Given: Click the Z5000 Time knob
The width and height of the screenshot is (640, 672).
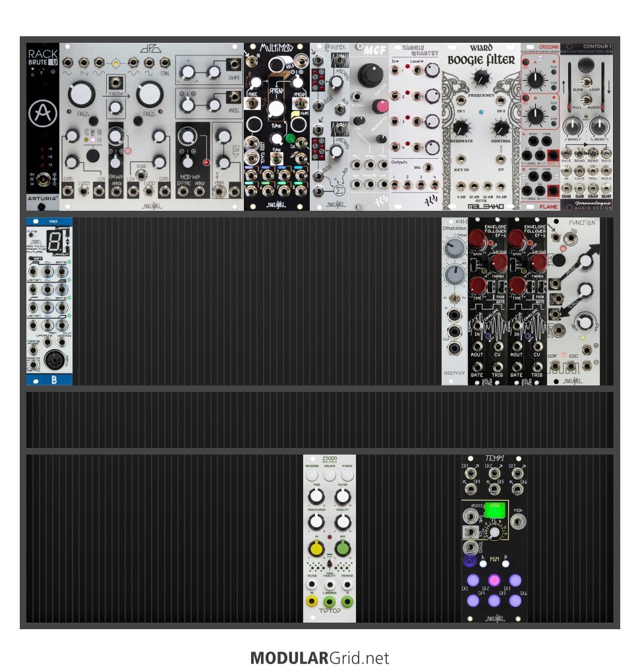Looking at the screenshot, I should [x=316, y=496].
